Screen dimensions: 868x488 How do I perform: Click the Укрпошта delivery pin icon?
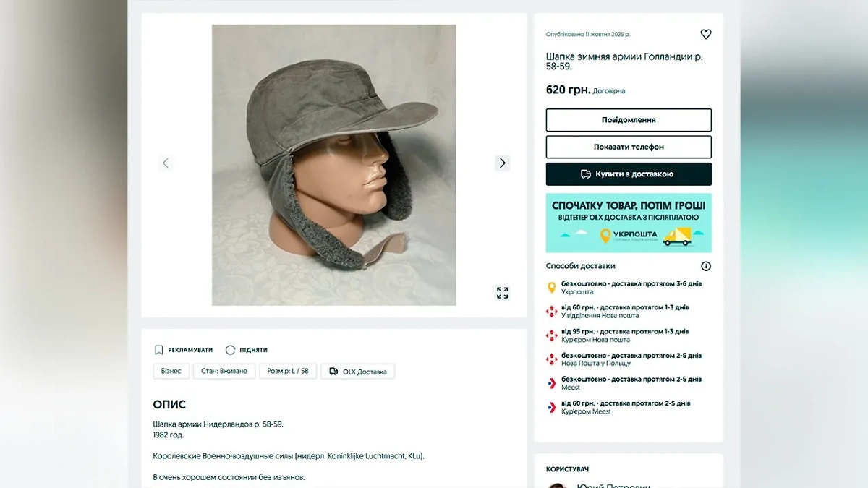(x=552, y=288)
